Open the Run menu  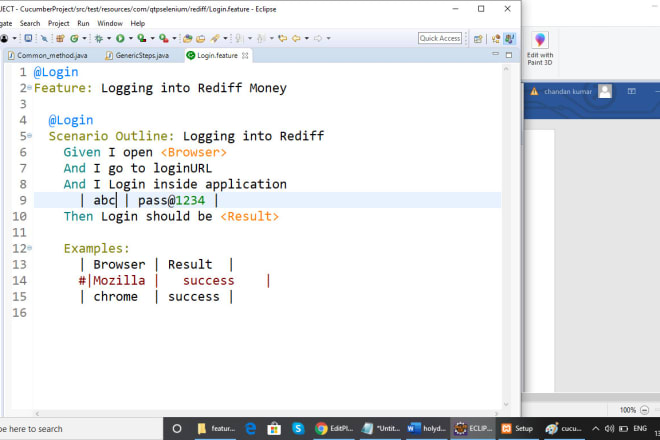click(x=83, y=24)
